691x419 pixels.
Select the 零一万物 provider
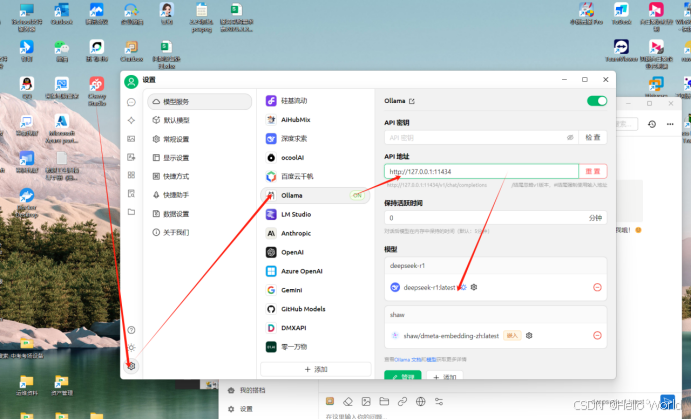(x=315, y=347)
